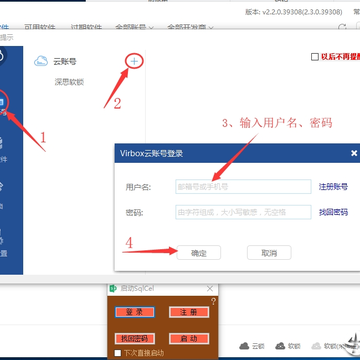Open the 注册账号 link

[x=333, y=187]
